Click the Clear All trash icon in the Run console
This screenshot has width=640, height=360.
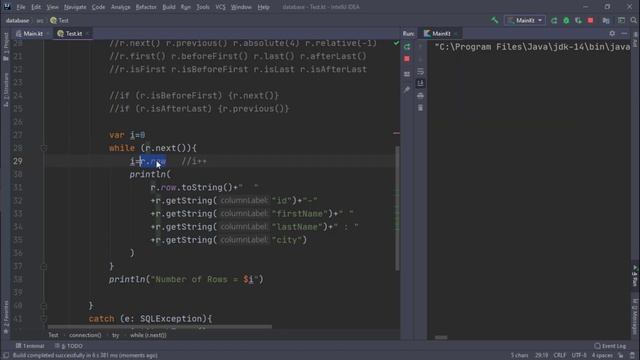[420, 108]
